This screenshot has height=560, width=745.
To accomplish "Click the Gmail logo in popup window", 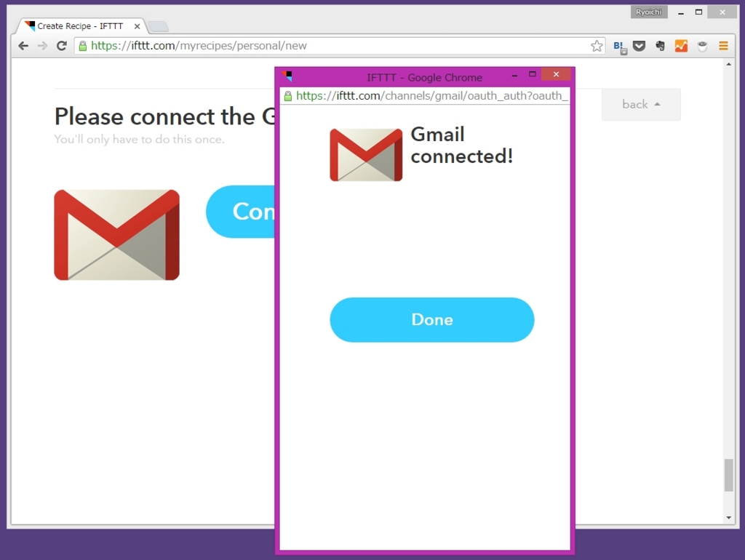I will (x=367, y=155).
